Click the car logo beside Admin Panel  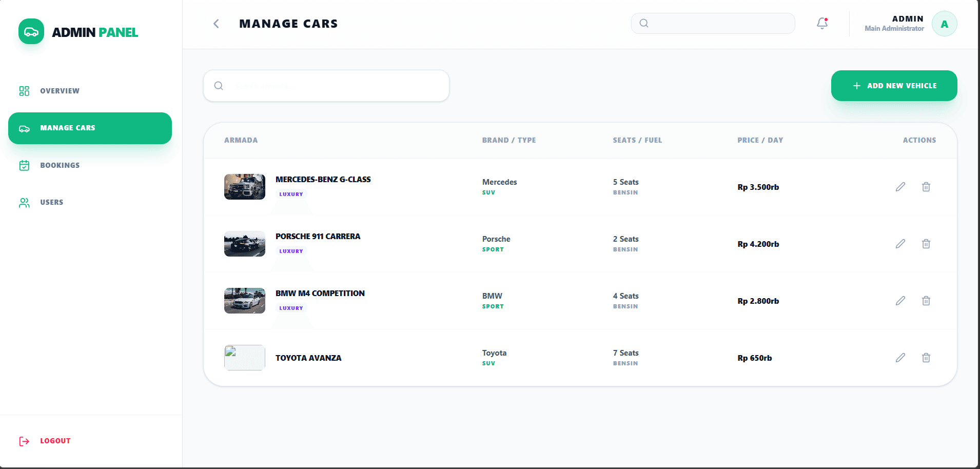(31, 32)
